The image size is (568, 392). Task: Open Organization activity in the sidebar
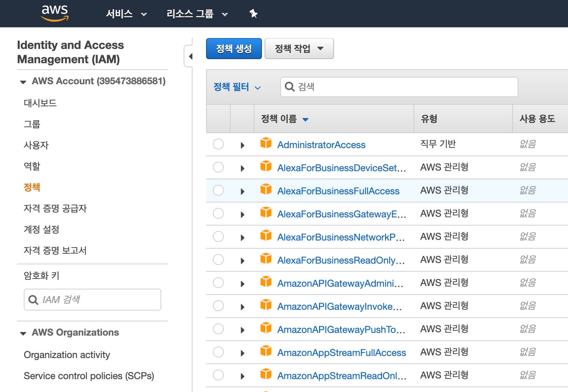pyautogui.click(x=67, y=355)
